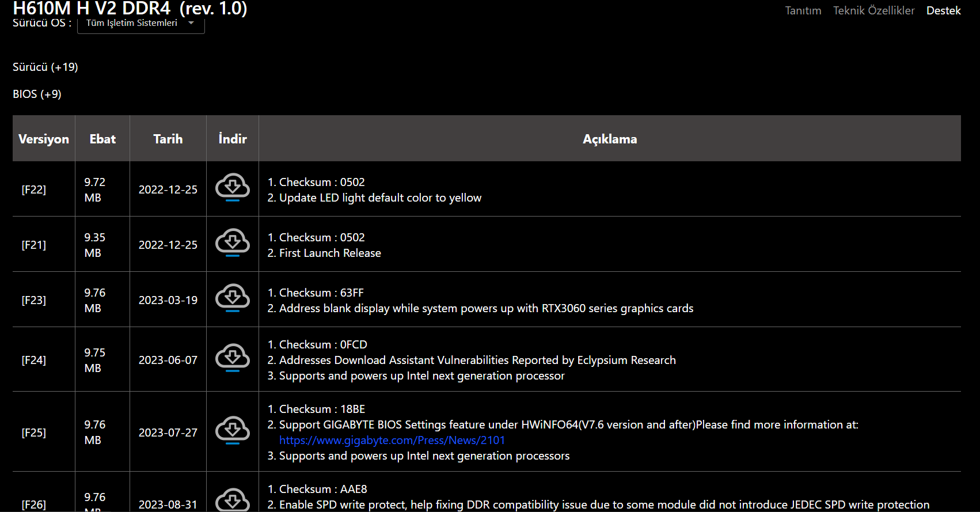980x512 pixels.
Task: Download BIOS version F25
Action: (x=232, y=430)
